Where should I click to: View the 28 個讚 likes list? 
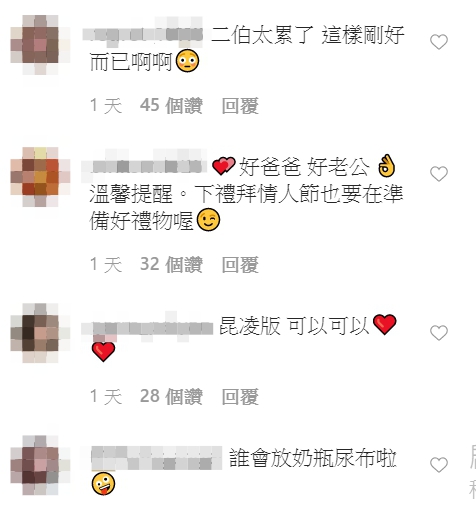(x=171, y=397)
